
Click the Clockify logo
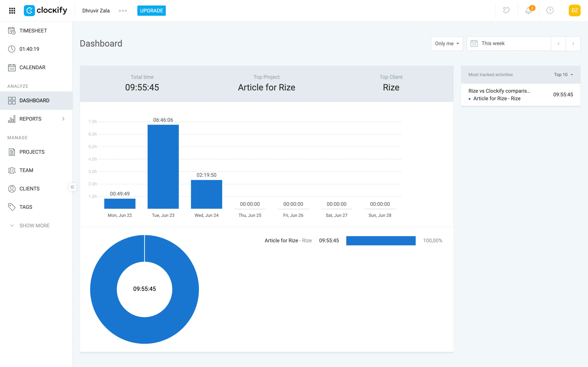[45, 10]
